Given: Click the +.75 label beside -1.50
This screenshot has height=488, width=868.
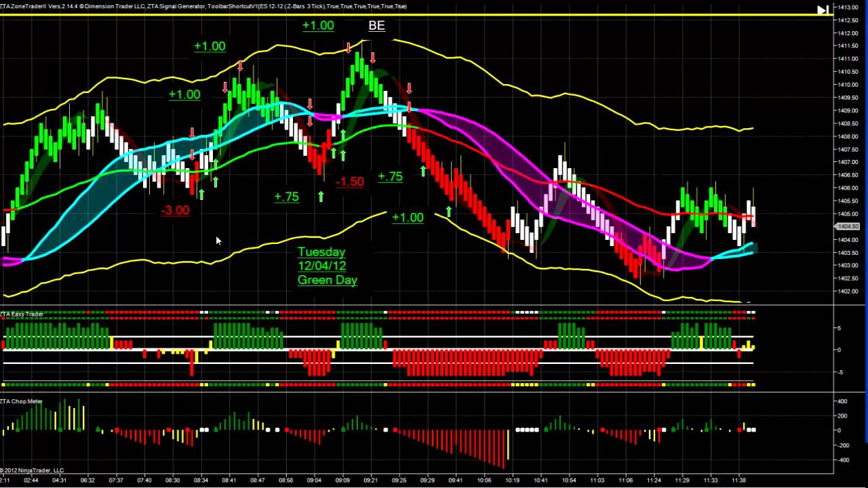Looking at the screenshot, I should [x=390, y=176].
